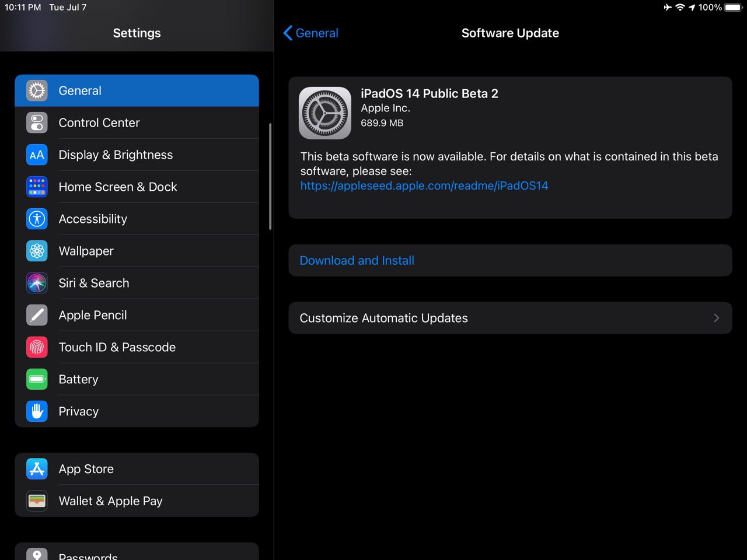
Task: Select the Touch ID & Passcode label
Action: pos(117,347)
